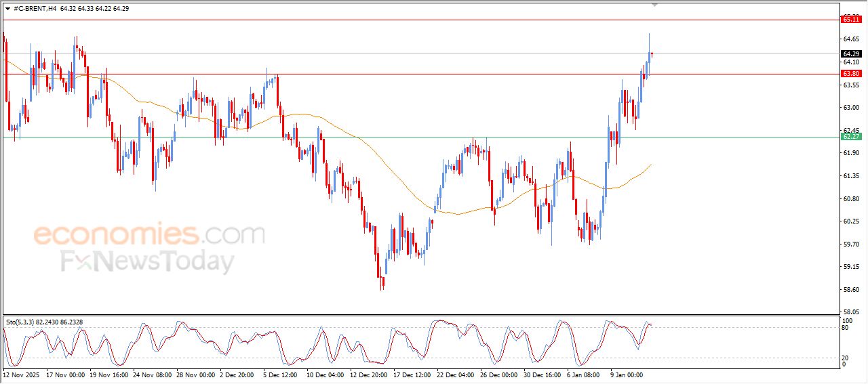868x384 pixels.
Task: Click the 24 Nov 08:00 time label
Action: [153, 374]
